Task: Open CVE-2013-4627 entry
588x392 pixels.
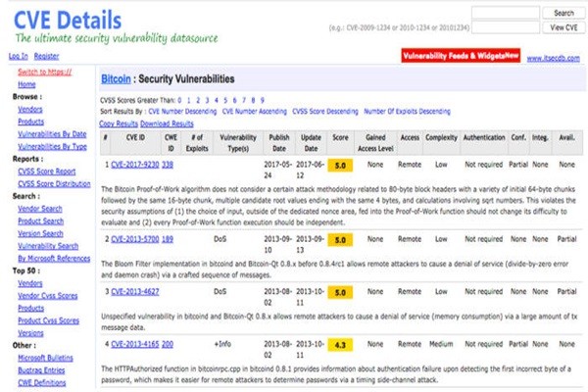Action: 135,291
